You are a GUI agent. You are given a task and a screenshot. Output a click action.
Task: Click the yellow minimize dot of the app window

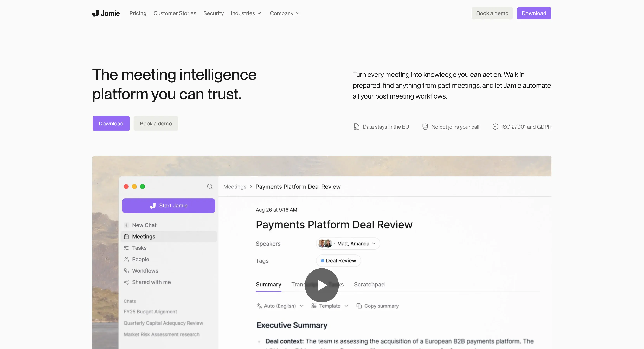134,187
